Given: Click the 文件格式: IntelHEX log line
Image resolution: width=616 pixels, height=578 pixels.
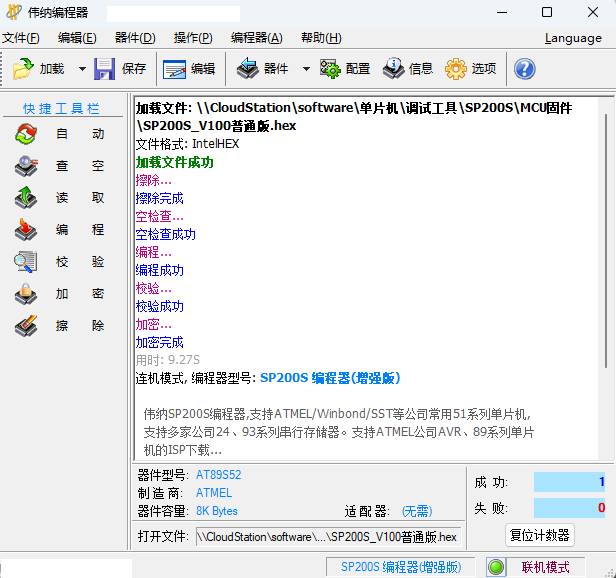Looking at the screenshot, I should [187, 144].
